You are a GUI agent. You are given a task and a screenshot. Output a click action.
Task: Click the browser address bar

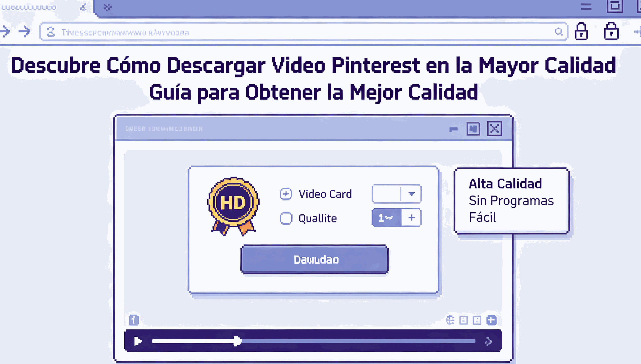pyautogui.click(x=303, y=32)
